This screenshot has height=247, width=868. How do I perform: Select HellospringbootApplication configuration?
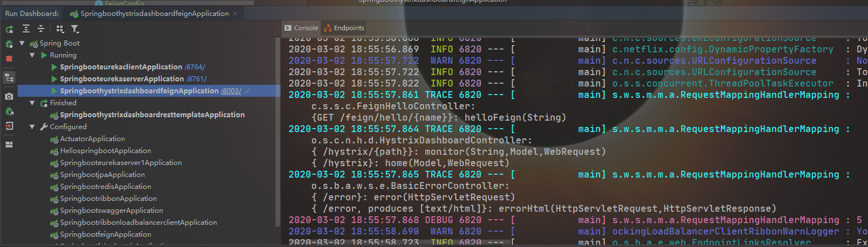[106, 151]
